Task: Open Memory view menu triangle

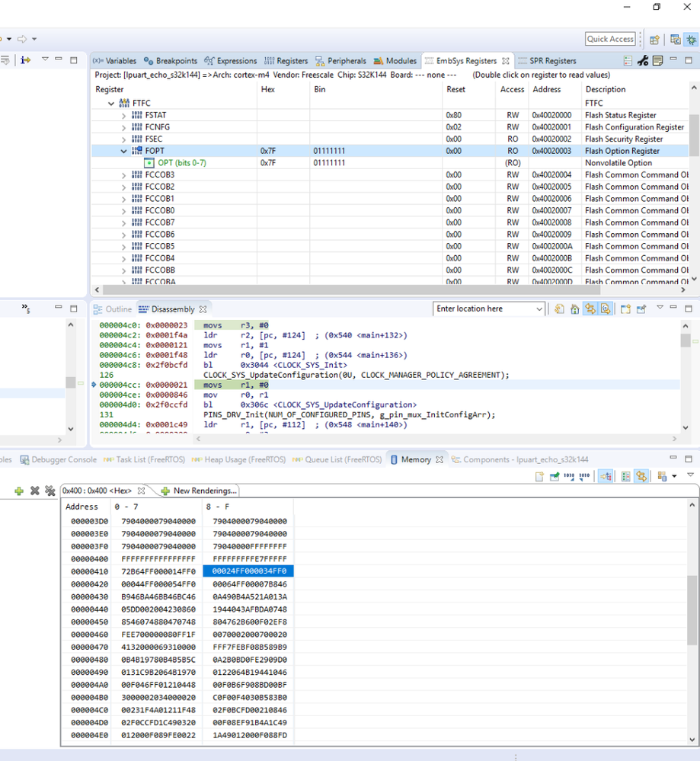Action: 690,475
